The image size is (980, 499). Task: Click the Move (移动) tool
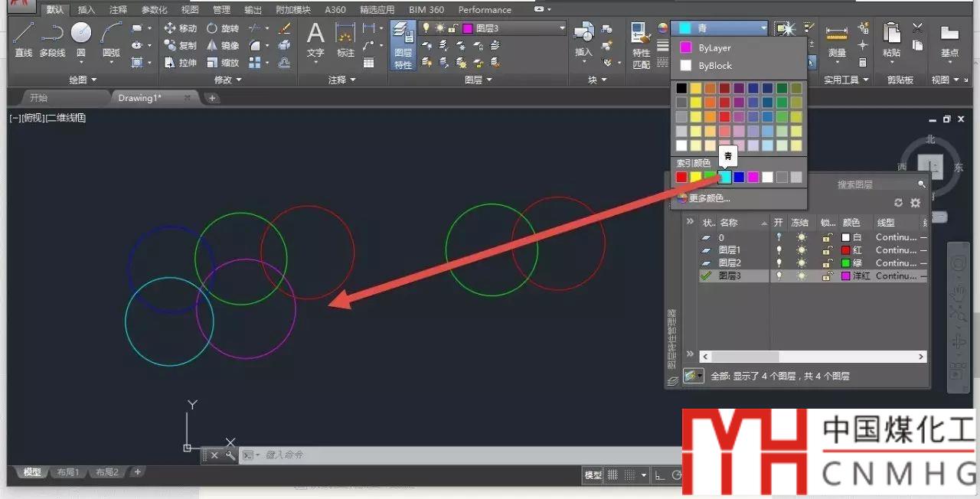click(x=181, y=28)
